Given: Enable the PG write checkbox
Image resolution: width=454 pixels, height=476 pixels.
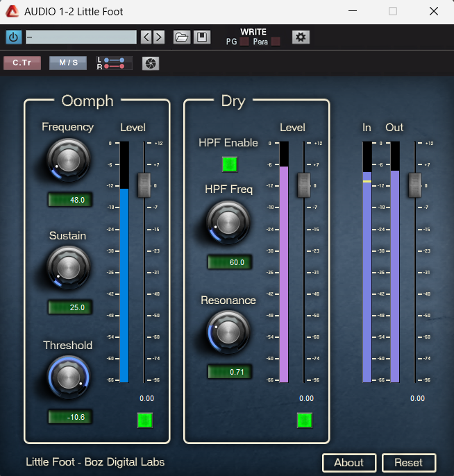Looking at the screenshot, I should pos(244,42).
